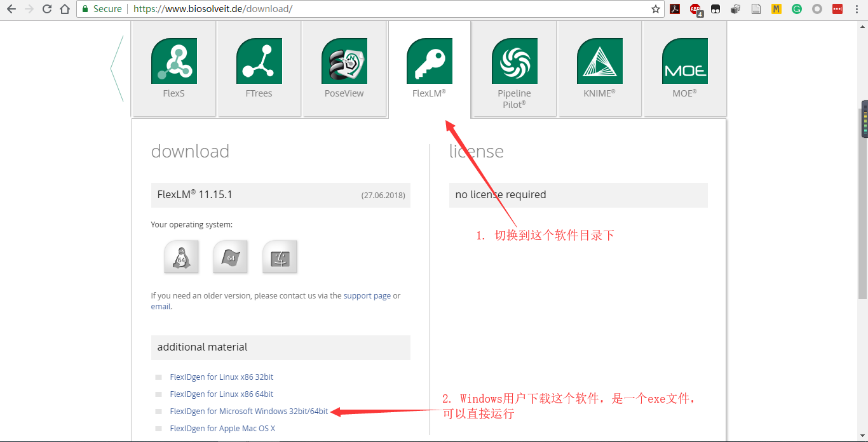868x442 pixels.
Task: Select the FTrees software tab
Action: pos(259,69)
